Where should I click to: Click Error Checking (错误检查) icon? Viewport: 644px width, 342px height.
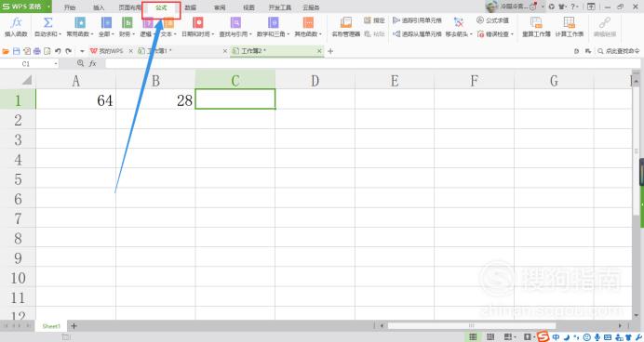tap(481, 34)
